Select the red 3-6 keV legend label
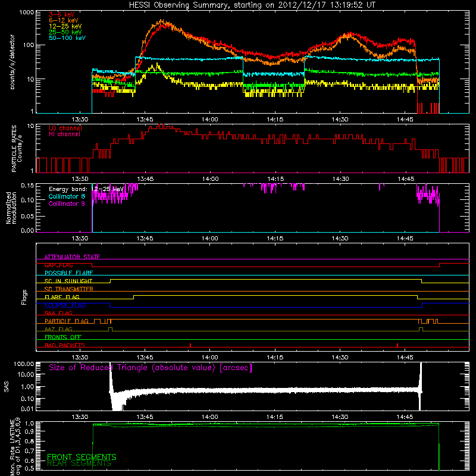Screen dimensions: 476x476 pyautogui.click(x=62, y=14)
